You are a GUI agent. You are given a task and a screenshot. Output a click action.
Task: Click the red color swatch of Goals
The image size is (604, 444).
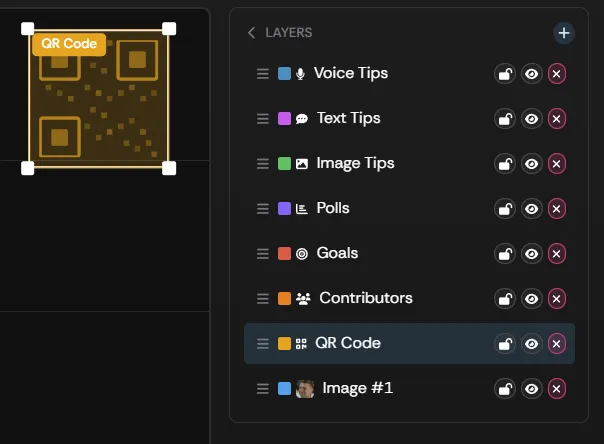[x=284, y=254]
